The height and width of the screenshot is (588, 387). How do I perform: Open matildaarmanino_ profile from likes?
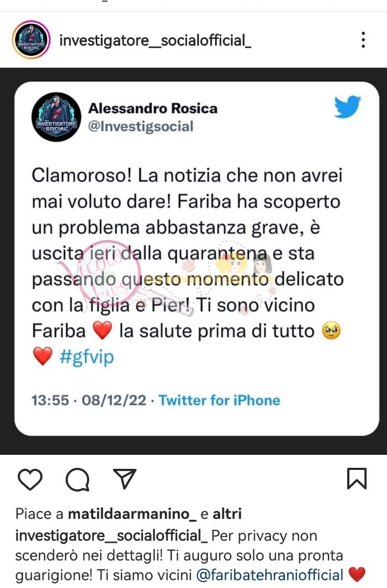pyautogui.click(x=132, y=514)
